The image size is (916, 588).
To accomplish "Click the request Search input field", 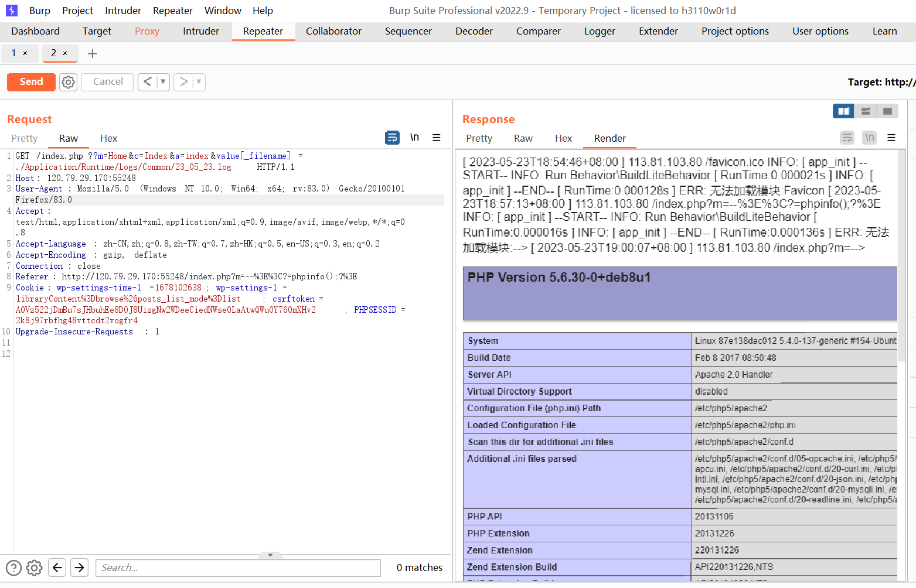I will (238, 568).
